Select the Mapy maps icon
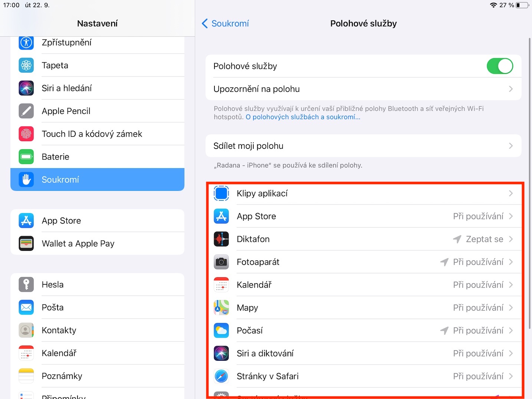 [x=221, y=308]
